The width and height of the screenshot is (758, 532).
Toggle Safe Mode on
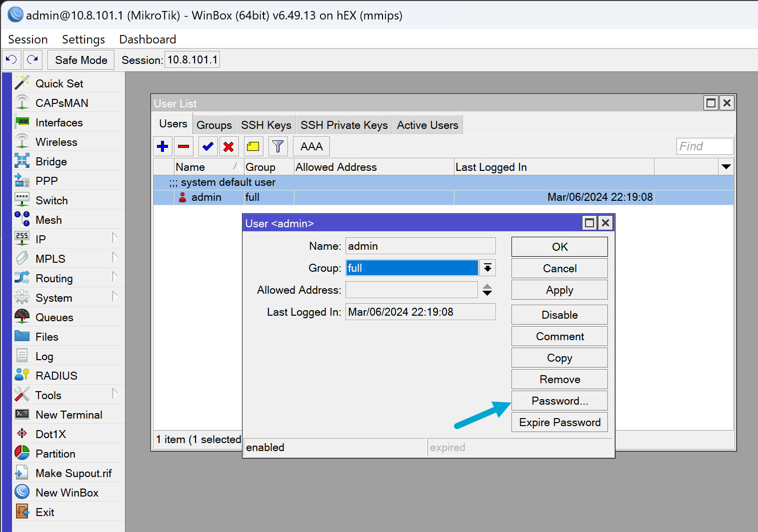coord(81,60)
